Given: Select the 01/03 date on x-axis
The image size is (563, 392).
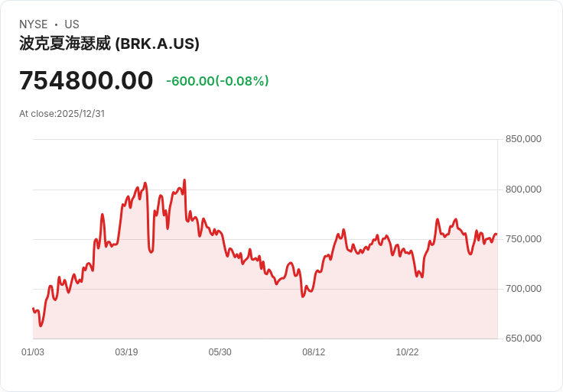Looking at the screenshot, I should [33, 352].
